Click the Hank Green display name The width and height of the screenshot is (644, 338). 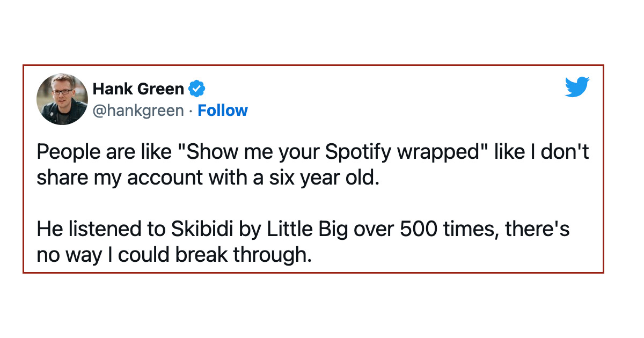[x=138, y=89]
